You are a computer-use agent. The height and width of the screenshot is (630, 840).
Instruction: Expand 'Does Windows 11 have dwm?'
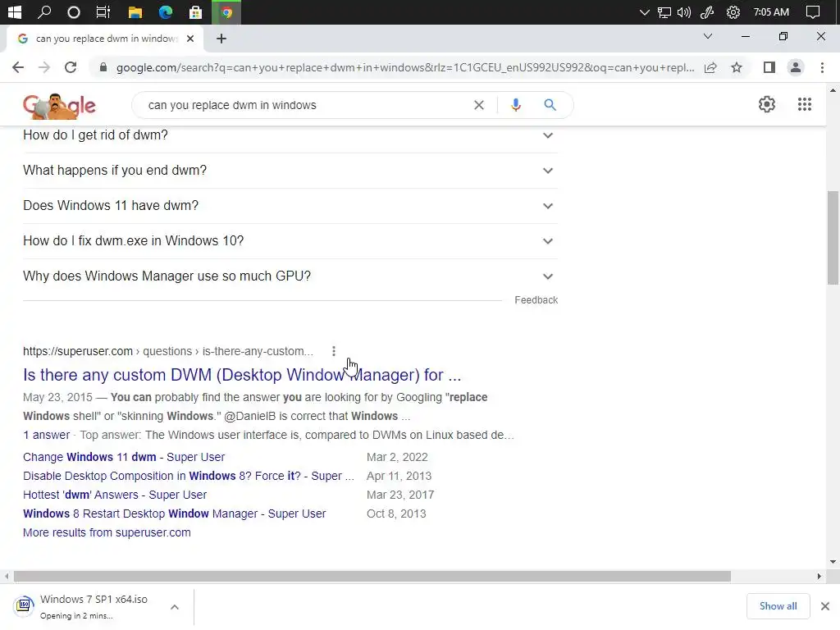click(290, 206)
